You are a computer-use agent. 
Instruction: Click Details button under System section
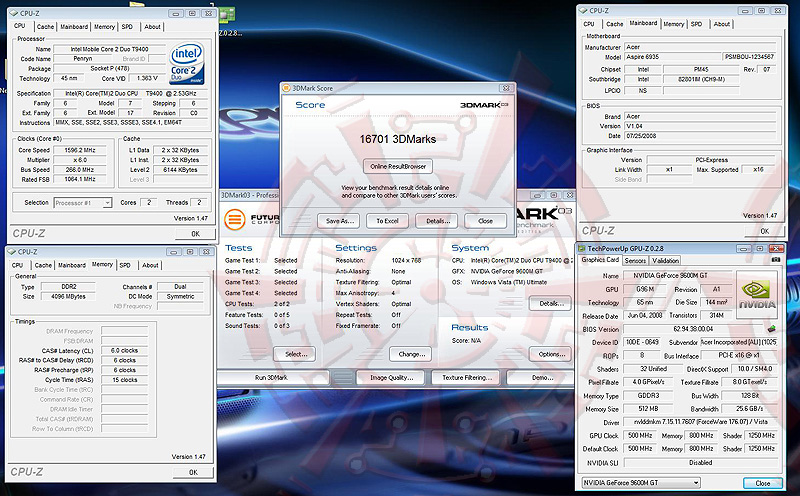point(551,303)
